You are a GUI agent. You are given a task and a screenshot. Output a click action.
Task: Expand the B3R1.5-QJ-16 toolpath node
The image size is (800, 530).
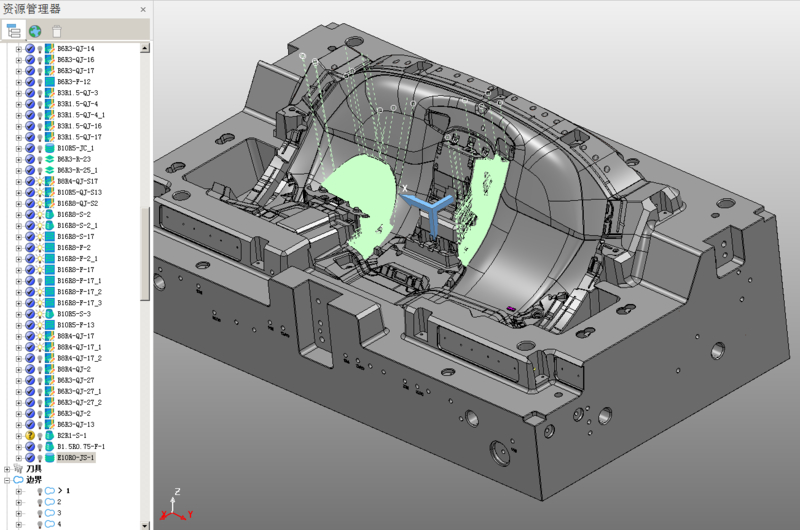click(19, 126)
